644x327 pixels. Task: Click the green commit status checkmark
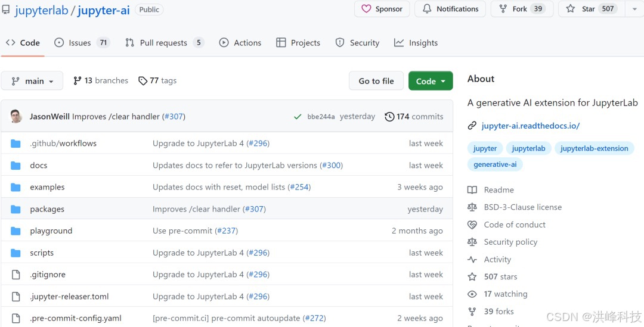[298, 117]
